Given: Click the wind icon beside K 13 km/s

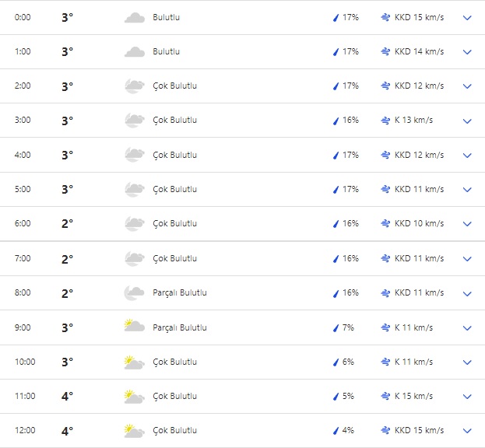Looking at the screenshot, I should pyautogui.click(x=385, y=121).
